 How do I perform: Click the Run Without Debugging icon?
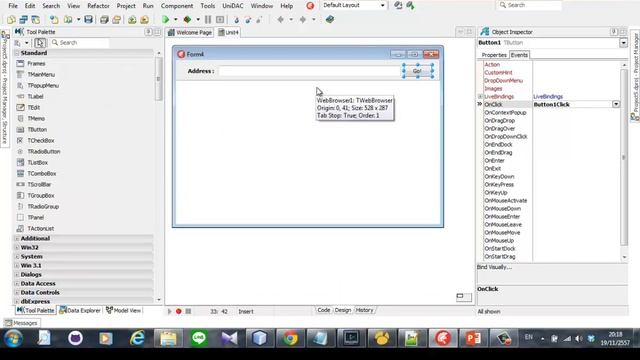pyautogui.click(x=187, y=19)
